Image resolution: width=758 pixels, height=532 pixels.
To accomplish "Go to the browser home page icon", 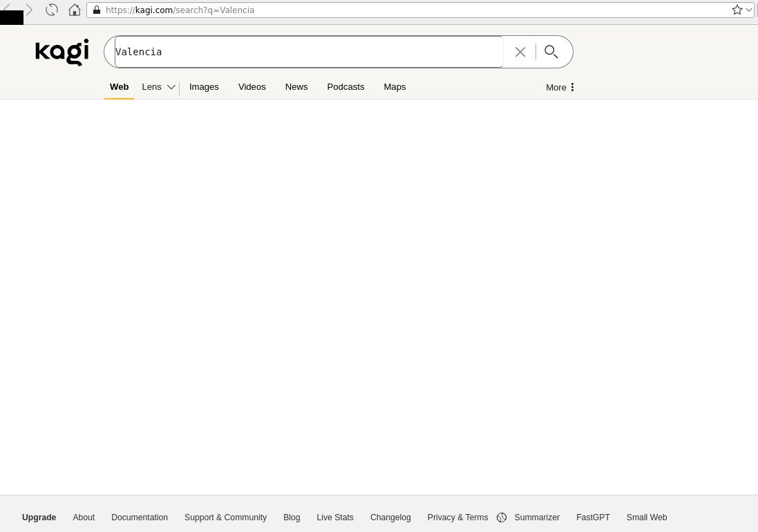I will (x=75, y=10).
